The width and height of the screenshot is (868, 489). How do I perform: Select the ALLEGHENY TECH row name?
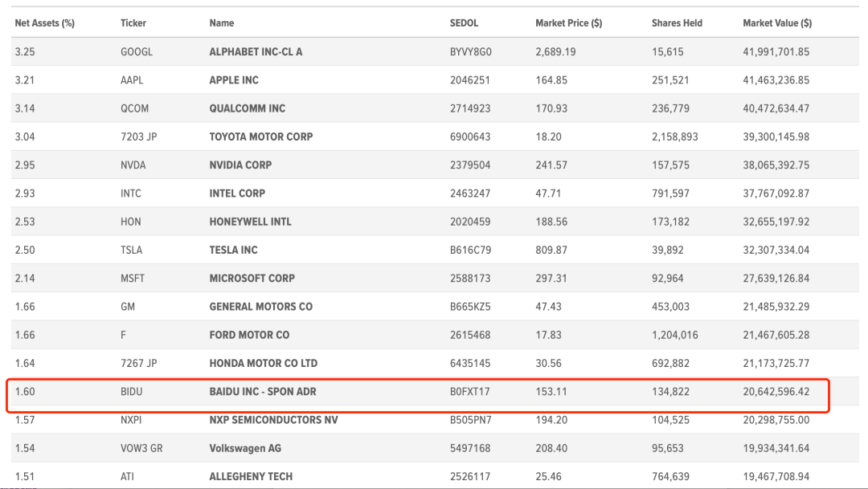click(251, 476)
